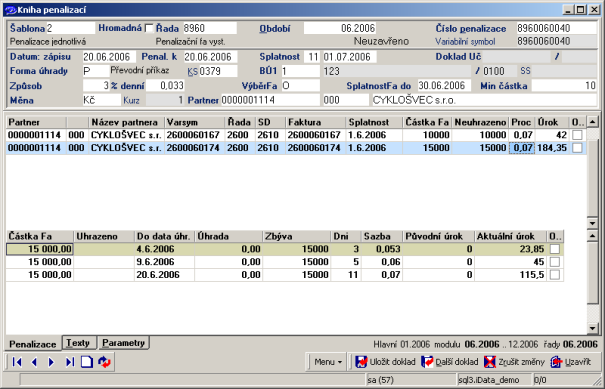Click the Uzavřít button
The height and width of the screenshot is (389, 605).
click(x=571, y=362)
